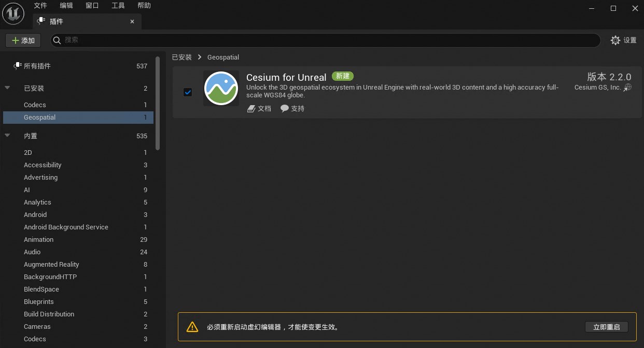Select the Android category with count 3
Image resolution: width=644 pixels, height=348 pixels.
click(79, 214)
